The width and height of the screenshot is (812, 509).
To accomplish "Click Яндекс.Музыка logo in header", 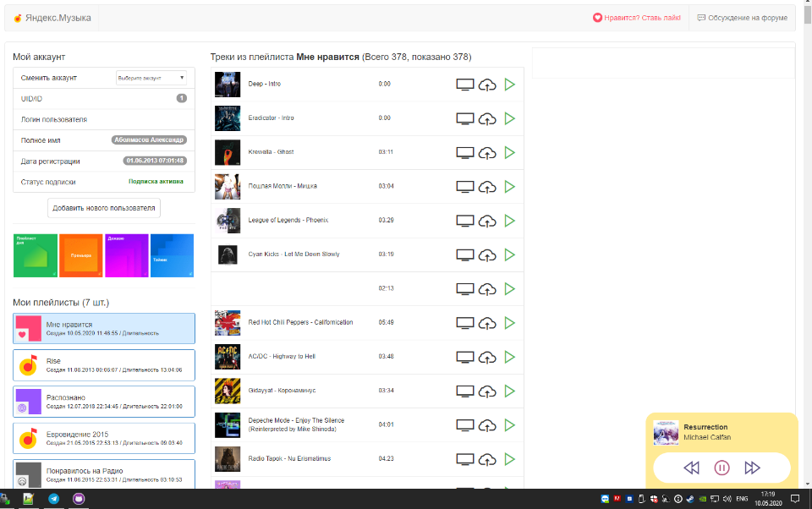I will 52,18.
